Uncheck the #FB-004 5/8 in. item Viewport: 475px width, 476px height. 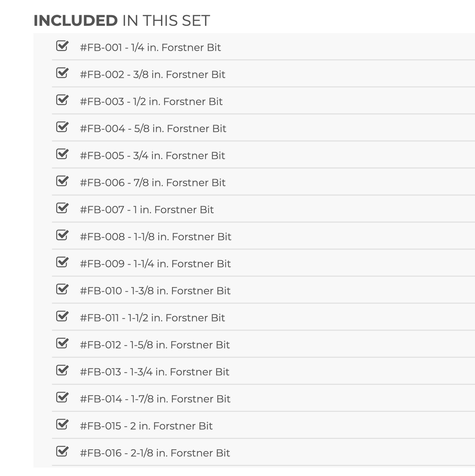(x=62, y=127)
